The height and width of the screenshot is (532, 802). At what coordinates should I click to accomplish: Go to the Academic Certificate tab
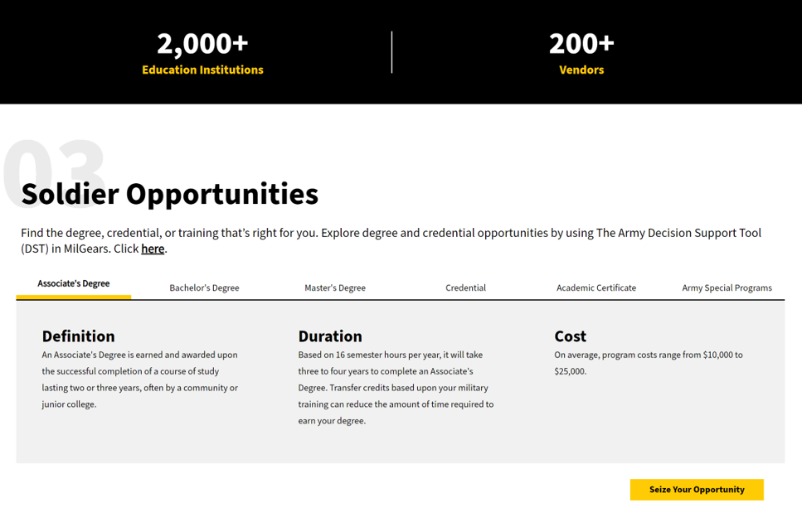(596, 288)
